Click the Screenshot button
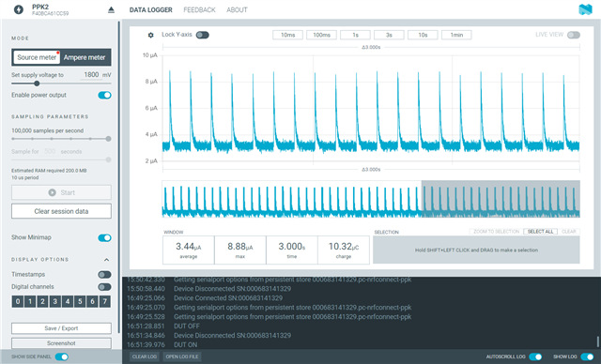Screen dimensions: 601x364 click(x=61, y=343)
